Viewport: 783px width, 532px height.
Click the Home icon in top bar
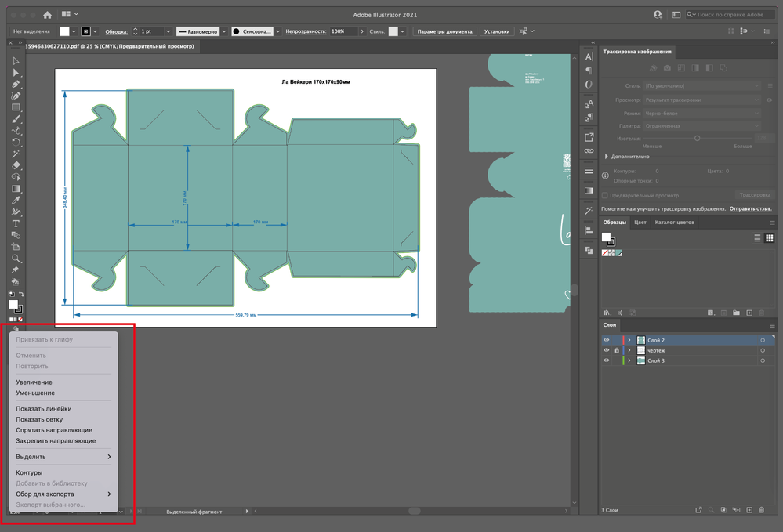(x=47, y=15)
